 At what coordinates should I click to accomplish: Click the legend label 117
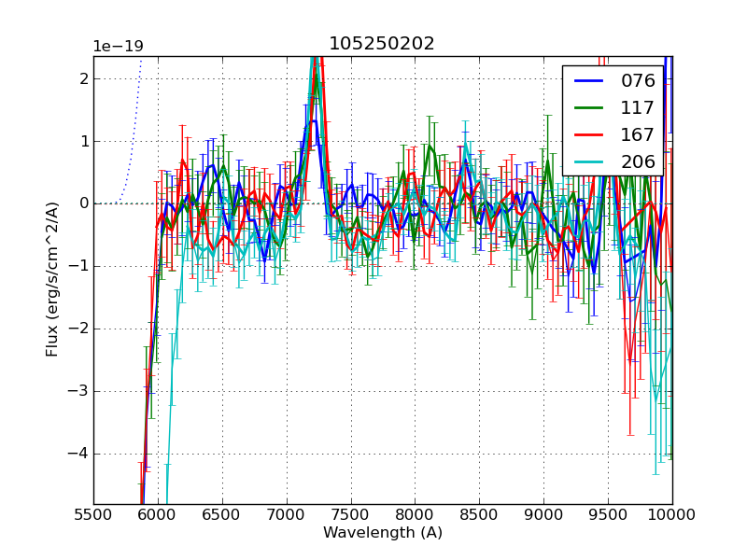pos(638,107)
